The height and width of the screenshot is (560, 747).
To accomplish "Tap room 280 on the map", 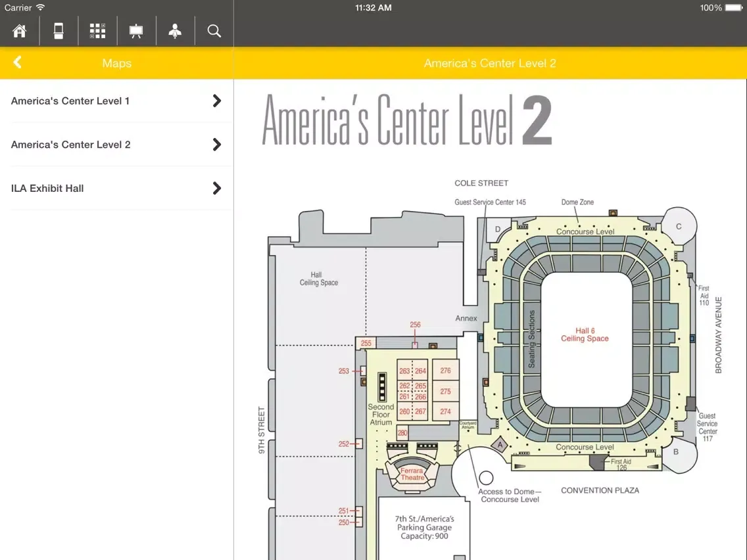I will 402,433.
